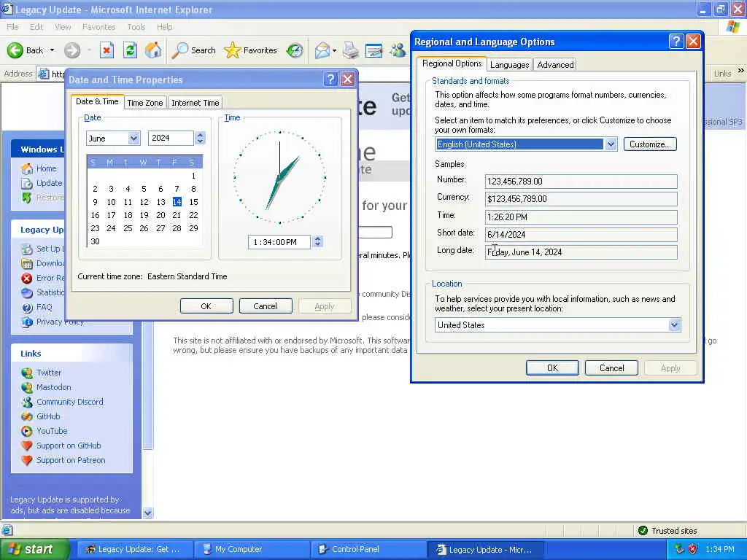Click the sidebar scroll down arrow
Screen dimensions: 747x560
148,513
